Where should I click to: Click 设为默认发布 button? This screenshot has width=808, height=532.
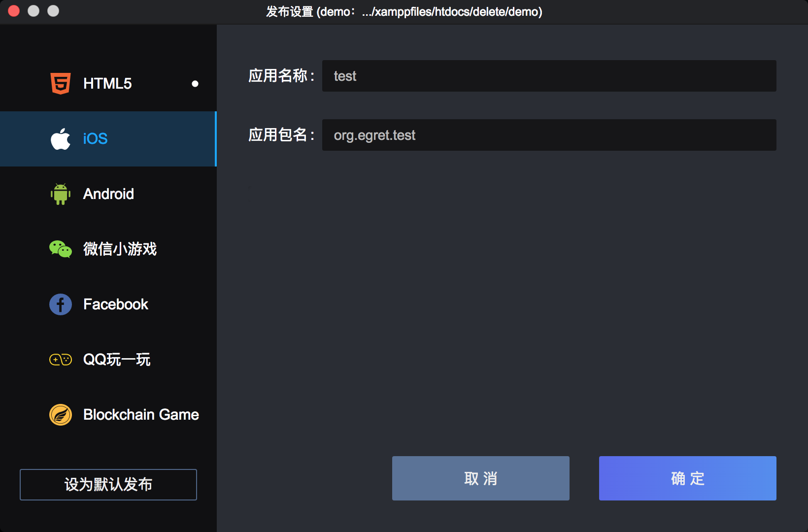click(108, 485)
